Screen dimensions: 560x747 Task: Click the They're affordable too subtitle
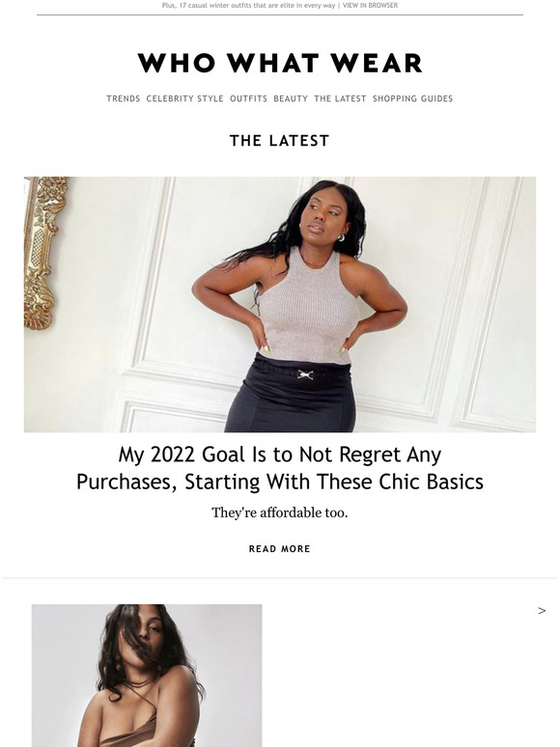tap(280, 512)
